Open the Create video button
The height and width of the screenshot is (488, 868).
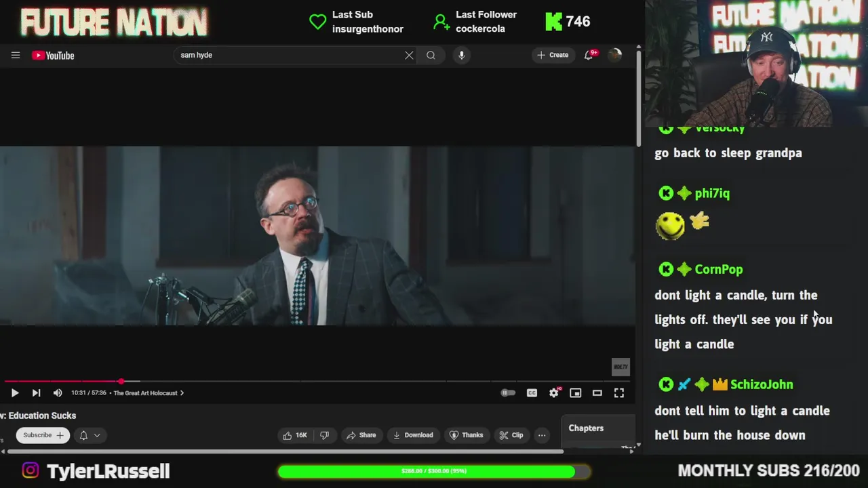click(x=553, y=55)
